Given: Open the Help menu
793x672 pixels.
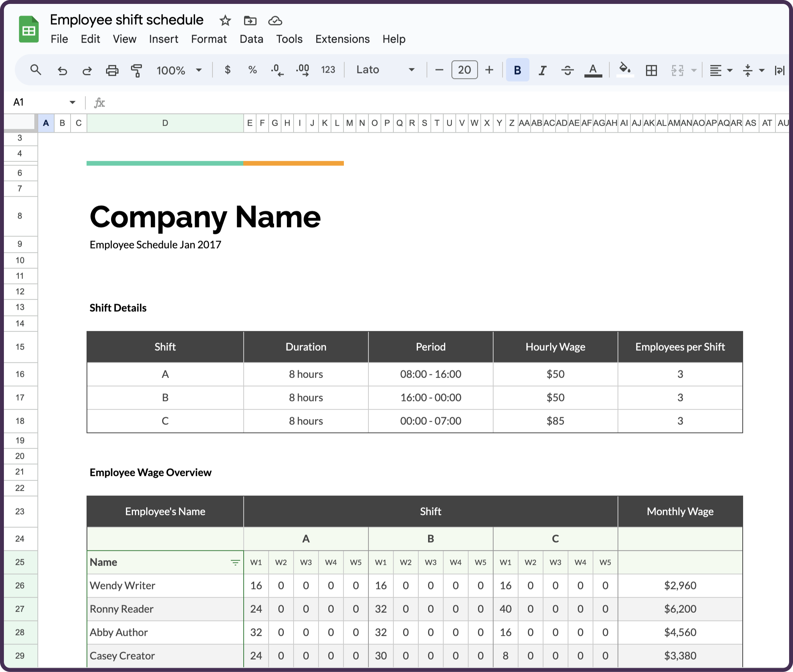Looking at the screenshot, I should pyautogui.click(x=394, y=39).
